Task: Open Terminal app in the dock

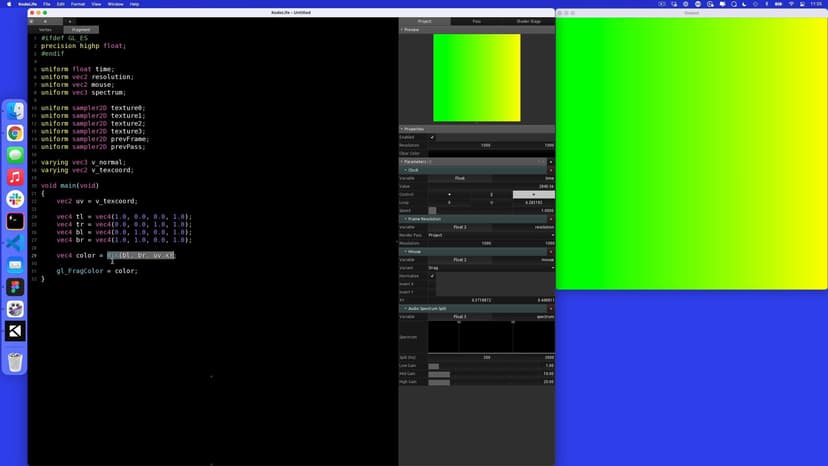Action: coord(15,221)
